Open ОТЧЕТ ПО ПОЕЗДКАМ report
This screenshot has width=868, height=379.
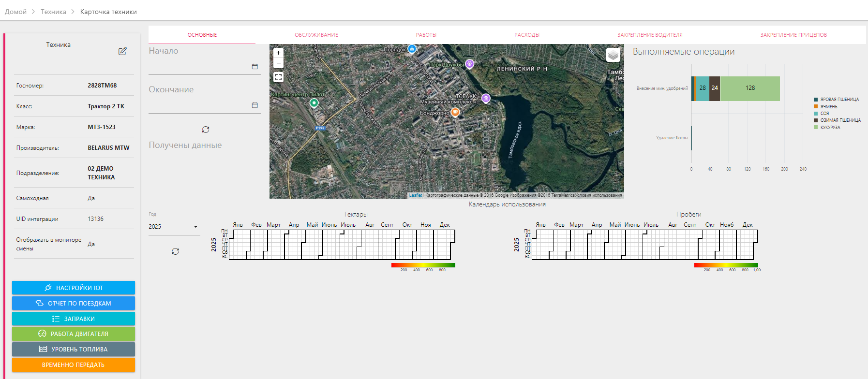pyautogui.click(x=74, y=303)
